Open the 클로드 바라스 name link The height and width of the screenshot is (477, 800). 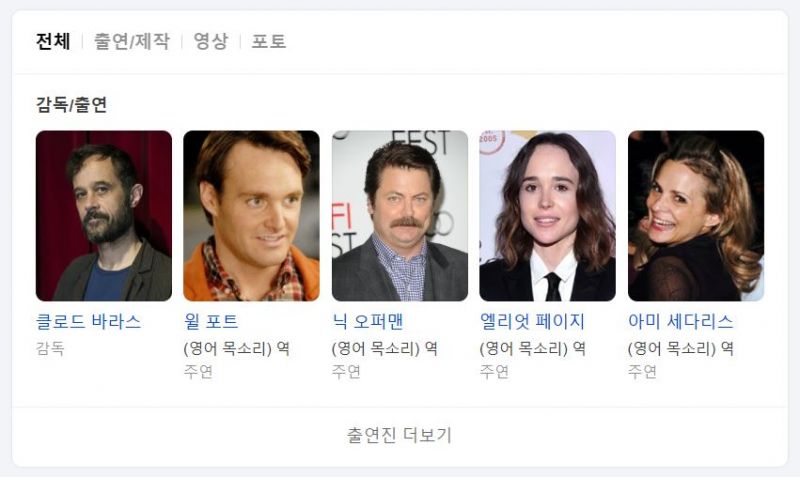coord(88,321)
